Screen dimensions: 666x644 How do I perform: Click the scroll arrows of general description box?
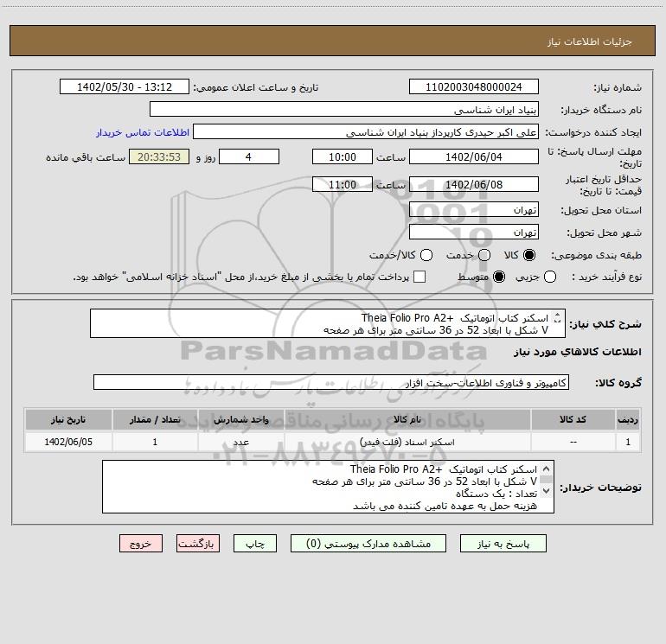[557, 317]
